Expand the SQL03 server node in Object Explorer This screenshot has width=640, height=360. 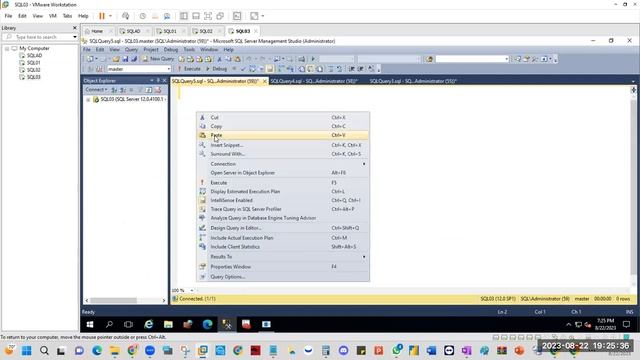click(88, 100)
